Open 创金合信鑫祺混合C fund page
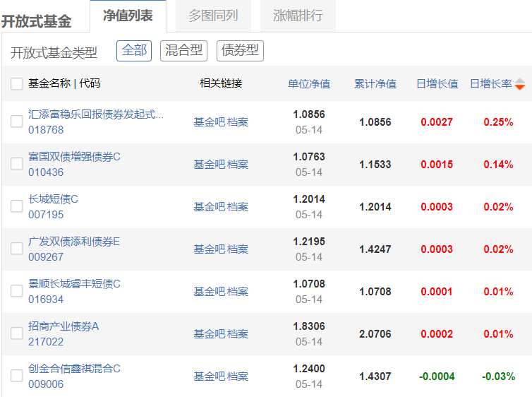 pyautogui.click(x=74, y=369)
